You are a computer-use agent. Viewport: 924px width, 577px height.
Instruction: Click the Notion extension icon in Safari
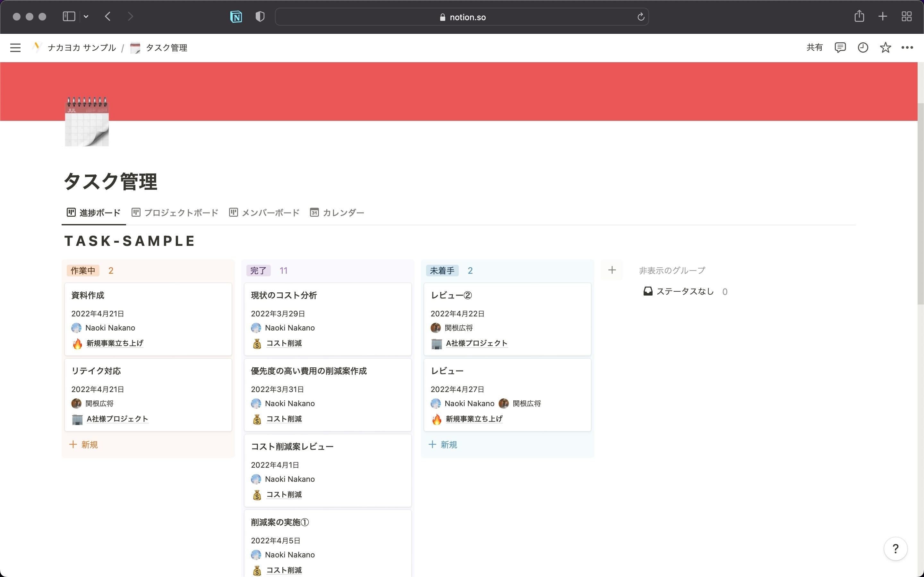236,17
